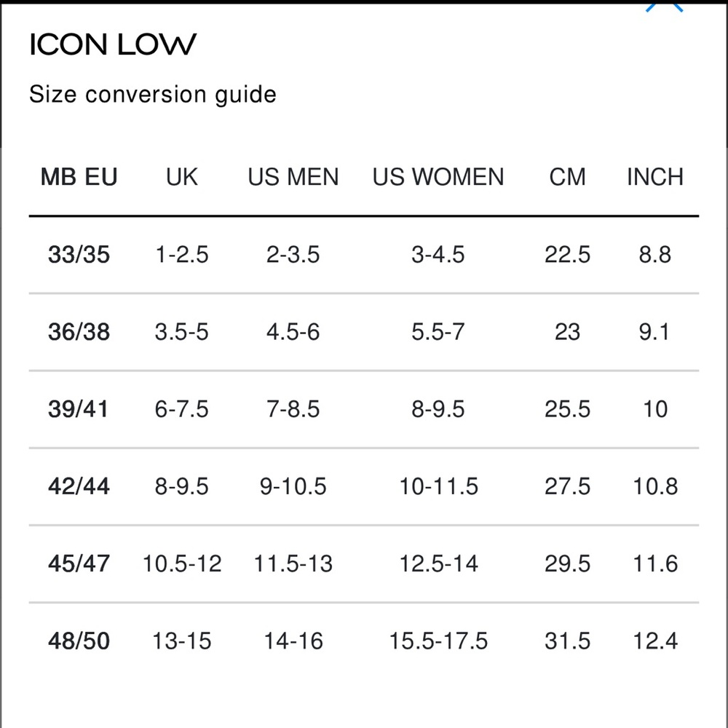Select the CM column header

click(x=567, y=178)
